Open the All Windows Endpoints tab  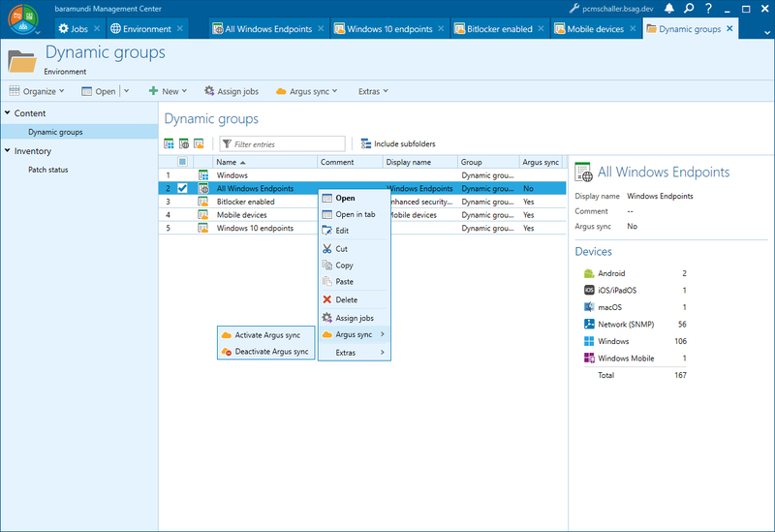coord(268,29)
